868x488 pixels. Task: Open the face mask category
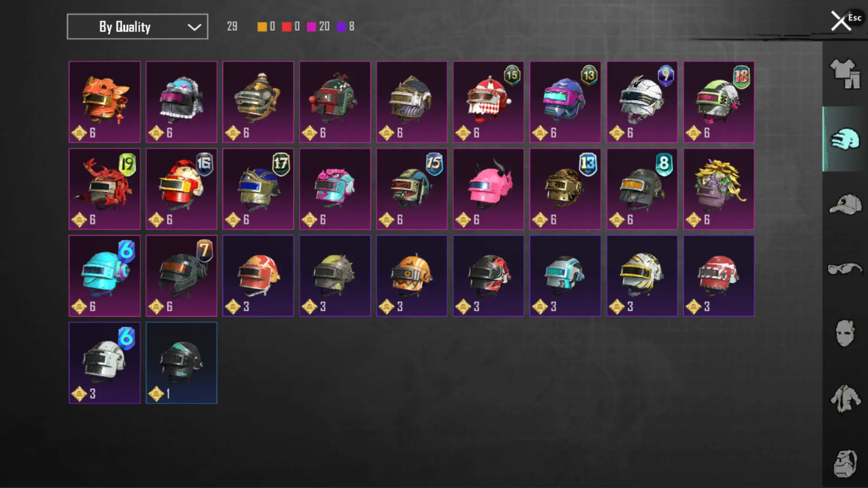[x=844, y=333]
